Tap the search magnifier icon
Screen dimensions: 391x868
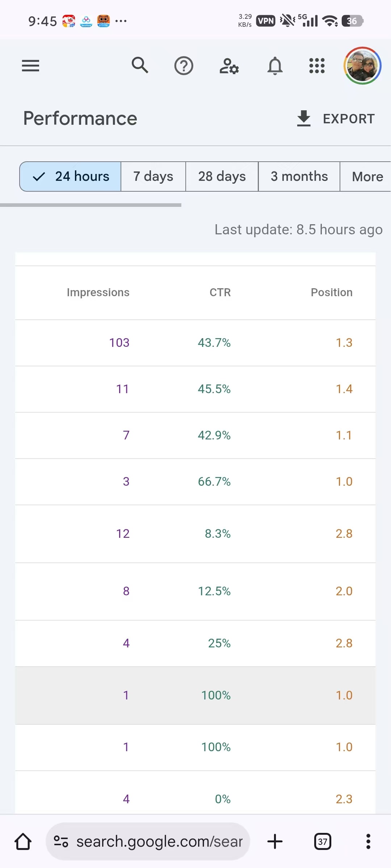[140, 65]
